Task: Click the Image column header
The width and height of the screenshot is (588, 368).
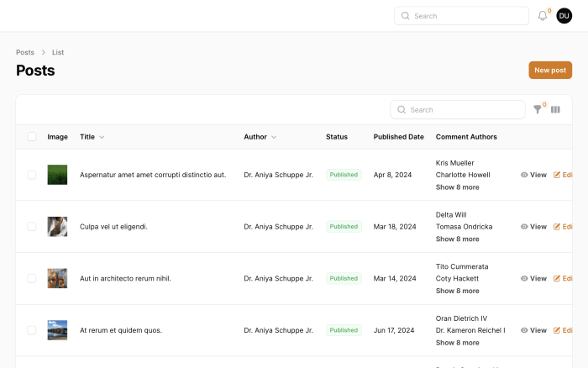Action: click(57, 137)
